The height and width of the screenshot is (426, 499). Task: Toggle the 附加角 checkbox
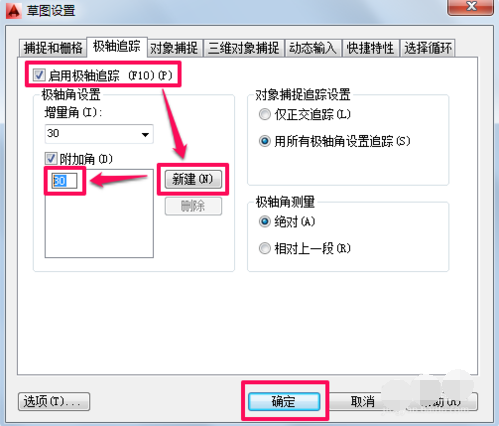click(x=51, y=158)
